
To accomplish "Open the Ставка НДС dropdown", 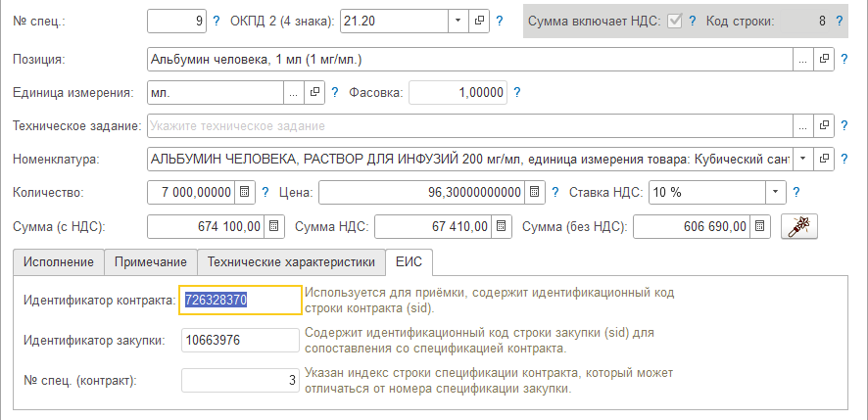I will click(776, 192).
